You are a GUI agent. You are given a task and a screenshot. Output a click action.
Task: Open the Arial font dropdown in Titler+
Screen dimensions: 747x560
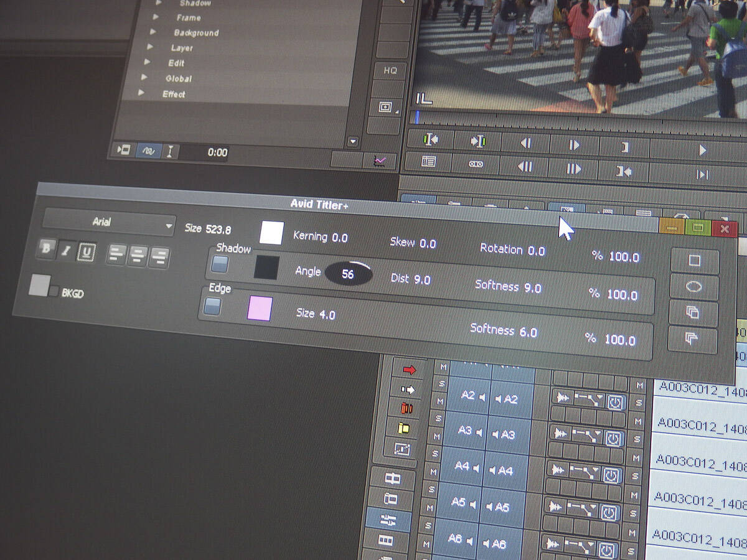109,223
